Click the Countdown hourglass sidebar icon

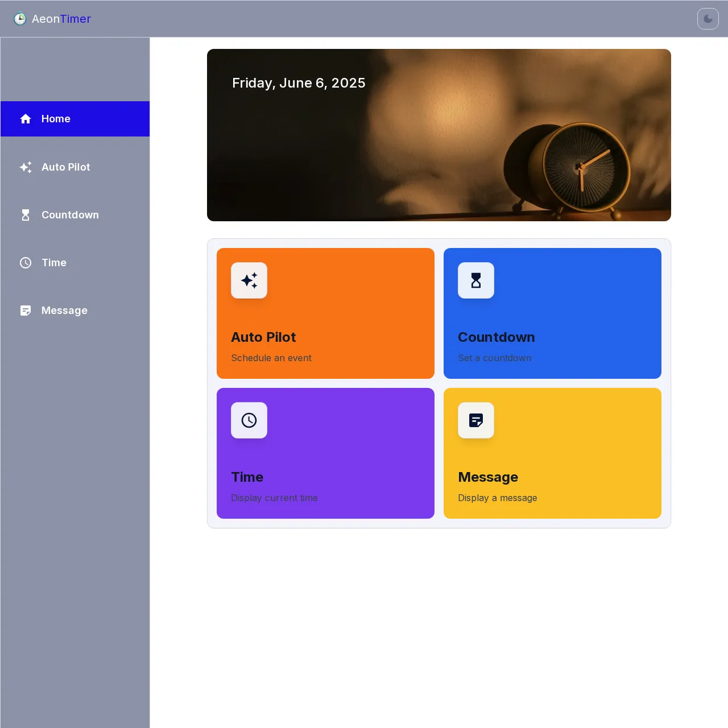point(26,215)
